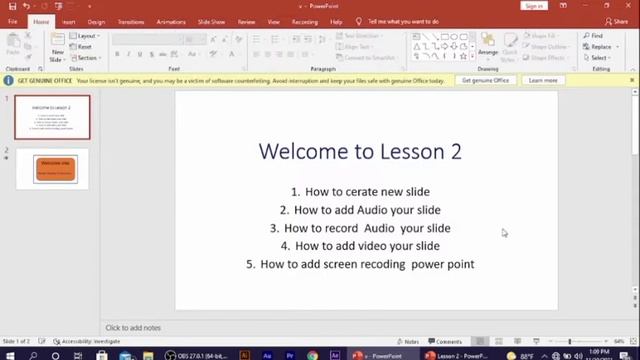Switch to Slide Sorter view
The height and width of the screenshot is (360, 640).
coord(499,341)
